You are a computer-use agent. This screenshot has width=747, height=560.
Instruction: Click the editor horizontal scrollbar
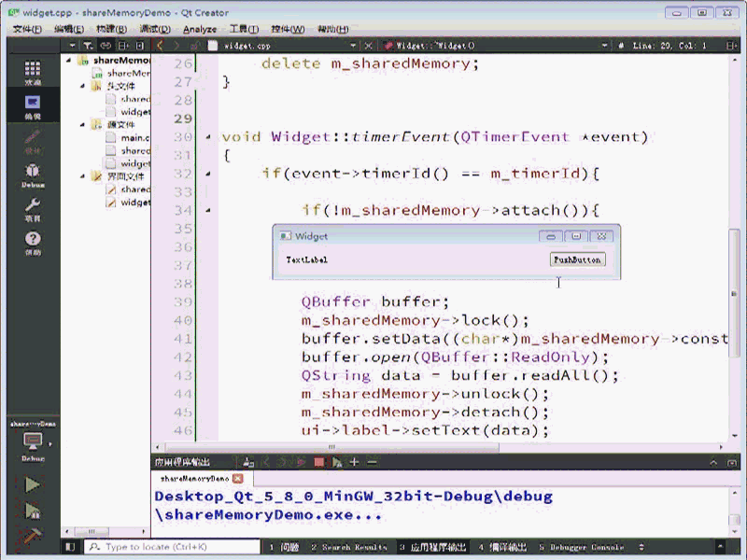(332, 447)
